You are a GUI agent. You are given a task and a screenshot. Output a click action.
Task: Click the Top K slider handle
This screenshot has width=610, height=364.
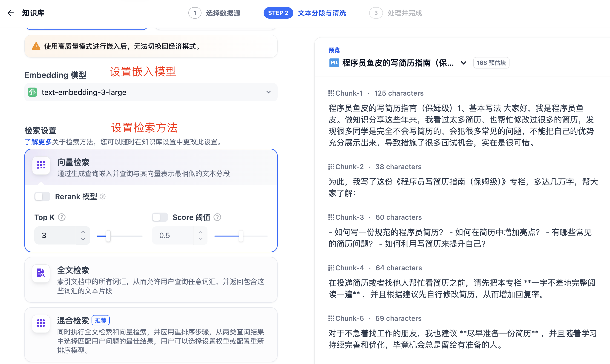(108, 236)
